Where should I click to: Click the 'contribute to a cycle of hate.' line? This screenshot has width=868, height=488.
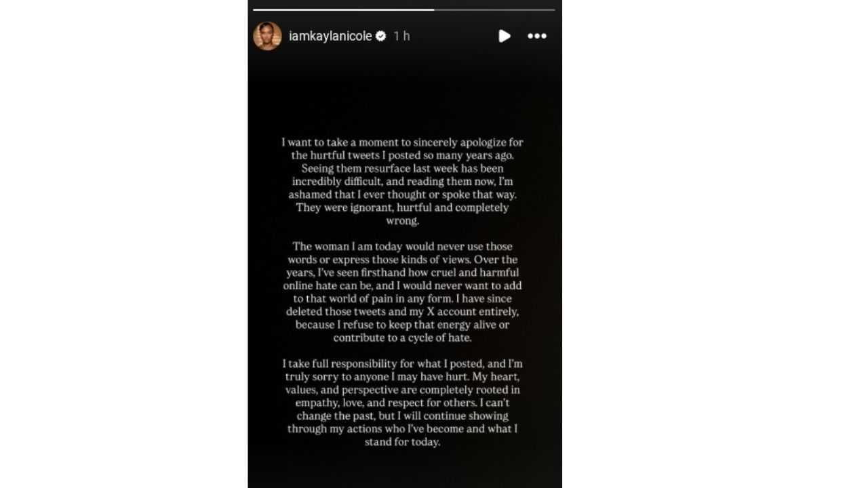click(x=403, y=338)
